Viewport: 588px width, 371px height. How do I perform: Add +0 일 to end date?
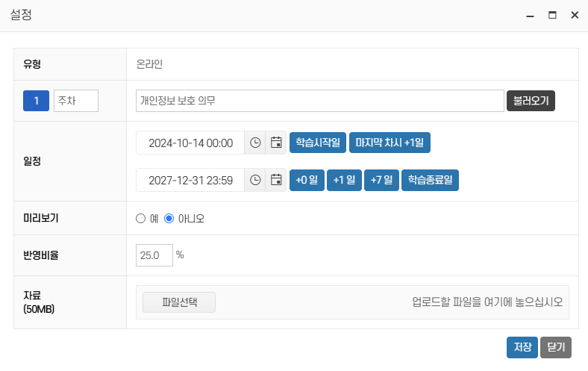point(307,180)
